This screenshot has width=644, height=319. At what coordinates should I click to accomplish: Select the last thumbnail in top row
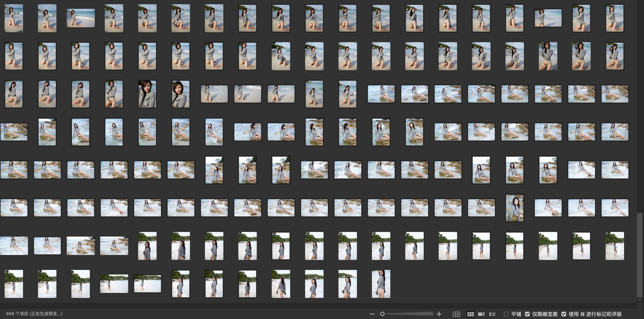(614, 18)
